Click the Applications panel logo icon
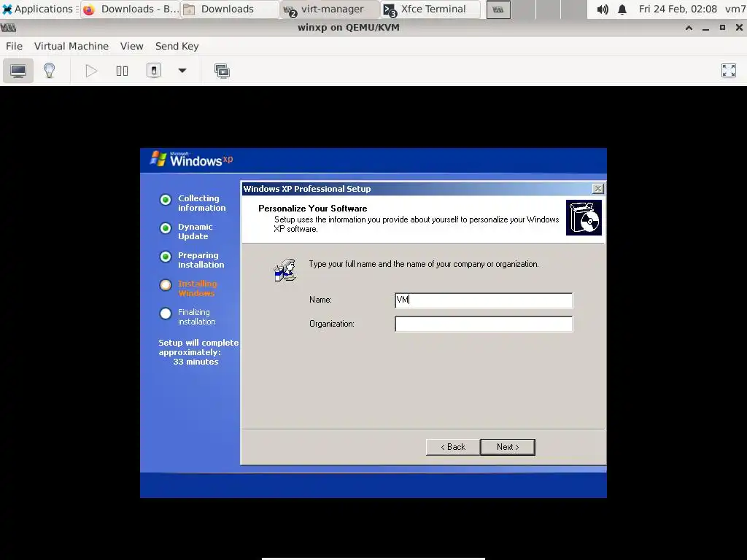The height and width of the screenshot is (560, 747). point(7,9)
